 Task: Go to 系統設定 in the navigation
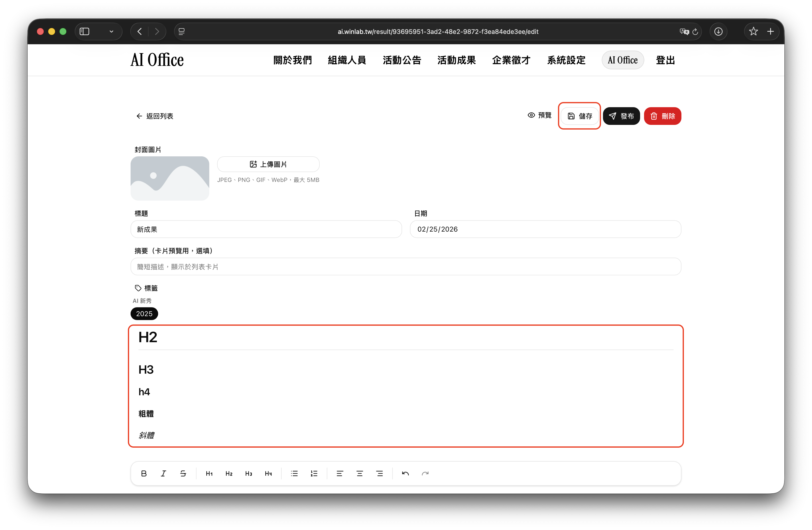point(566,60)
